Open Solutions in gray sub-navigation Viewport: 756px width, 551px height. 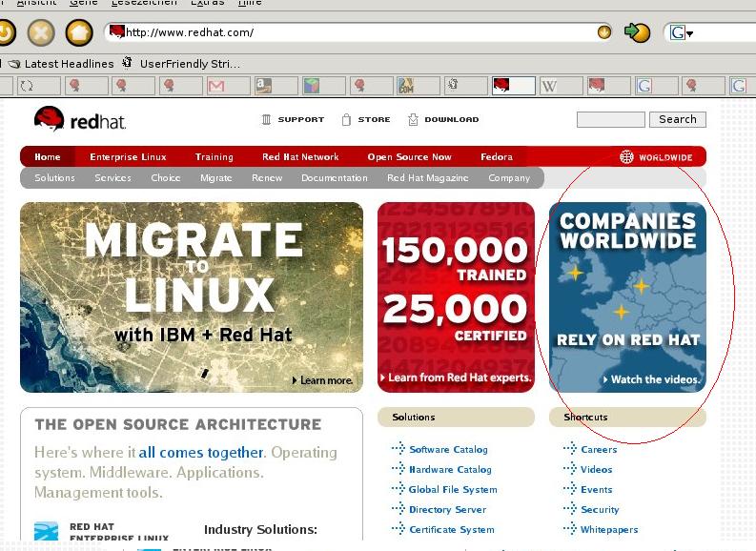point(54,178)
